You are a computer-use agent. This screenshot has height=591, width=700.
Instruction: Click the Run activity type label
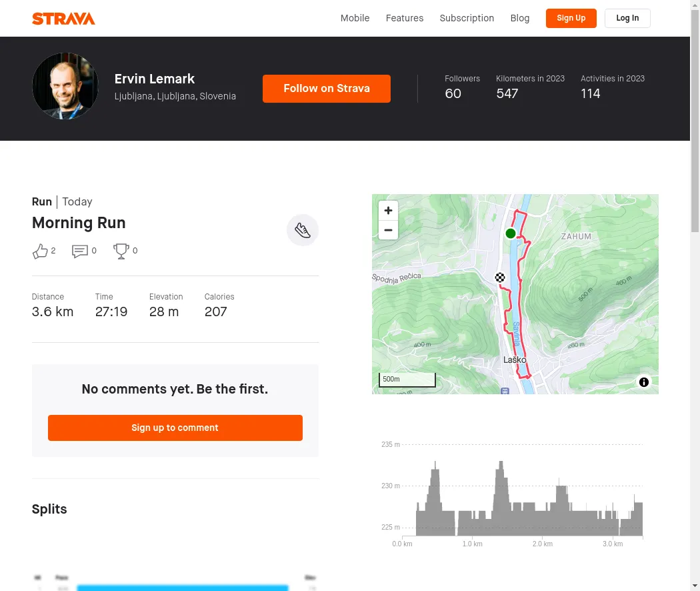click(41, 201)
